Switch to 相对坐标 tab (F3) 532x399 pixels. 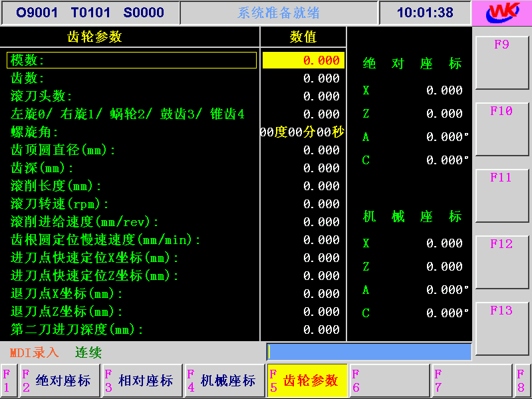click(142, 380)
